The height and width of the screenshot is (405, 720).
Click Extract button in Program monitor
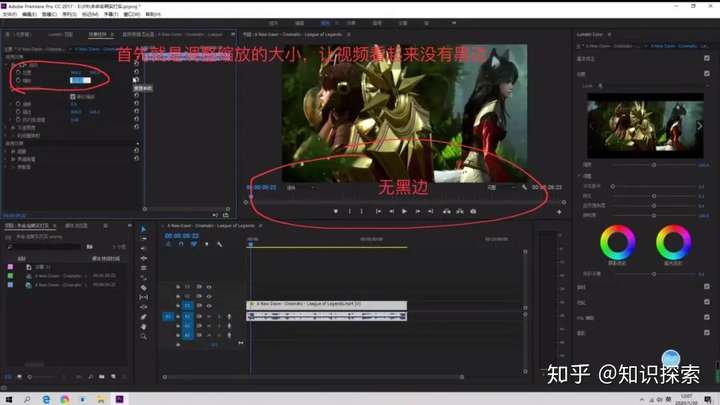[460, 211]
